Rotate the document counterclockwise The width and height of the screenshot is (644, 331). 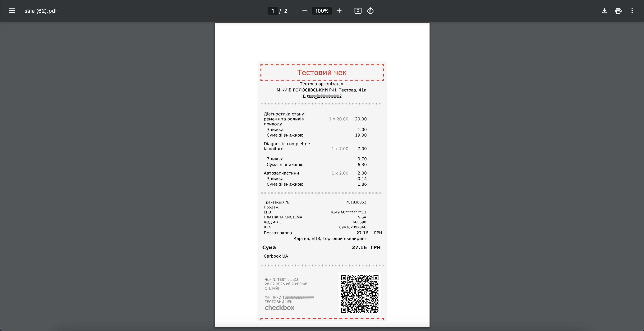(x=370, y=11)
